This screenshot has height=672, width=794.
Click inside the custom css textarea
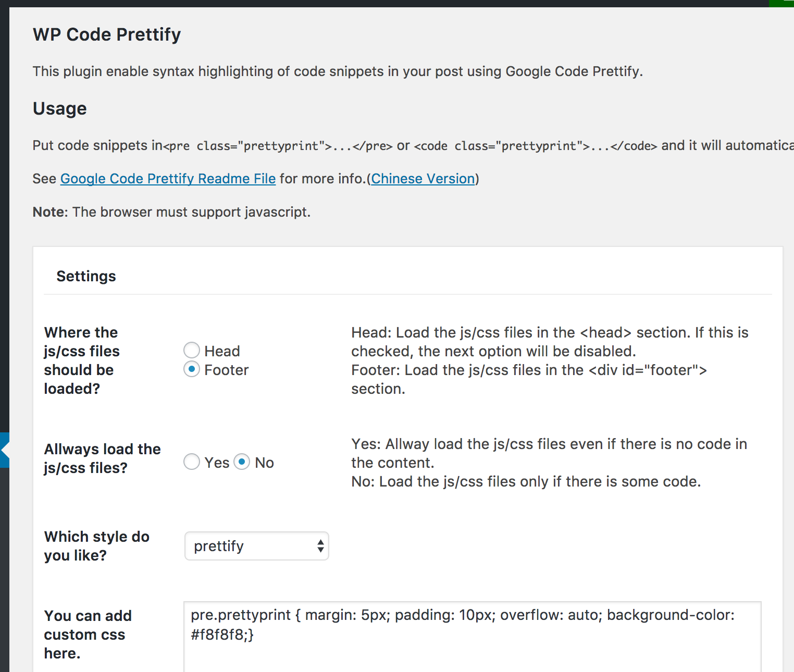(x=473, y=637)
